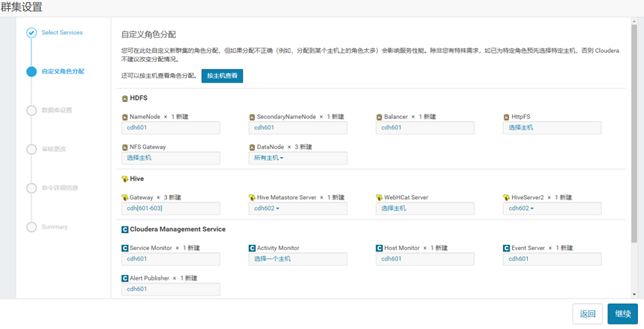Click the Cloudera Management Service heading
This screenshot has width=644, height=329.
click(x=177, y=229)
